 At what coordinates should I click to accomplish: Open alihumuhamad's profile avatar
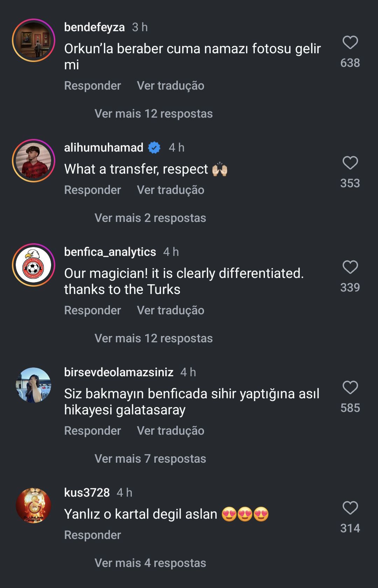coord(34,161)
